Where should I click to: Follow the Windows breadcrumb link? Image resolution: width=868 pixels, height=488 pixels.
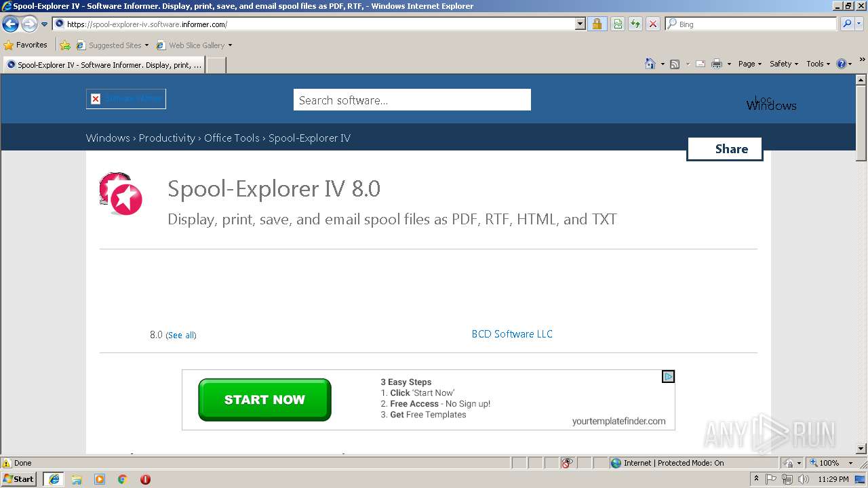pyautogui.click(x=108, y=138)
